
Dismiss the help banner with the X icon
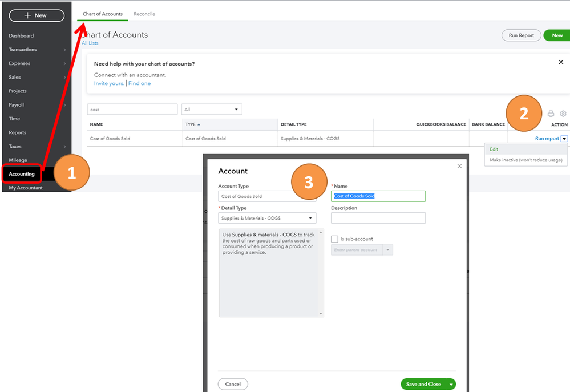tap(560, 62)
